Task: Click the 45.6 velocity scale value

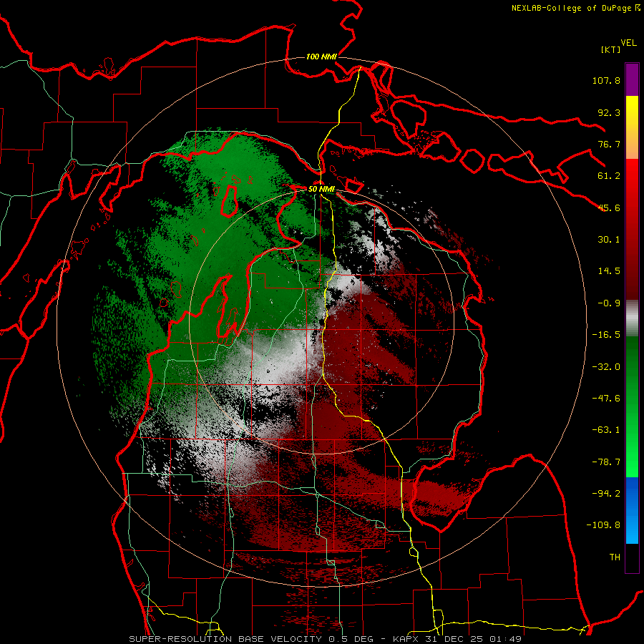Action: [x=609, y=208]
